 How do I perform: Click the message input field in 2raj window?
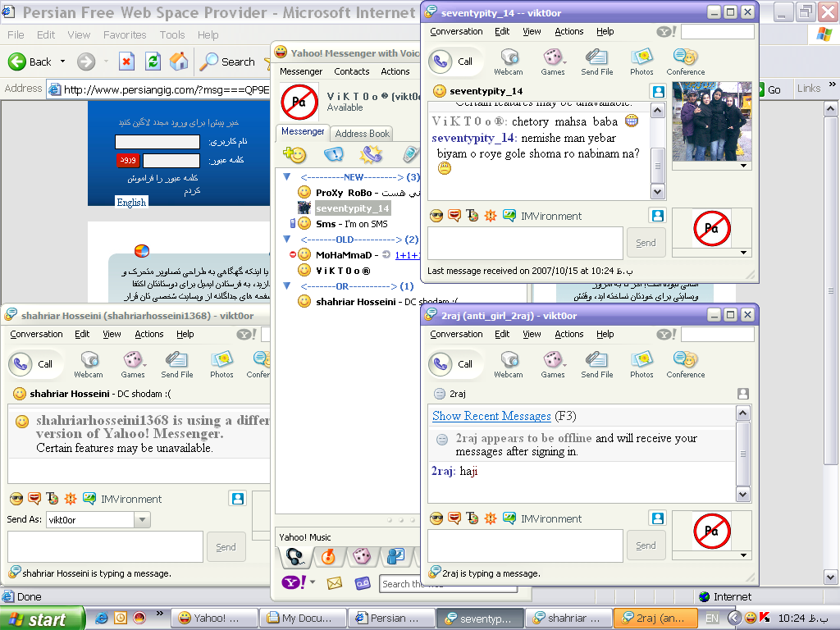[x=525, y=546]
